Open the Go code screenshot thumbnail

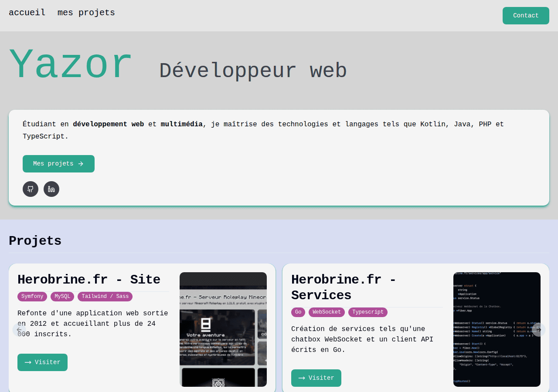(497, 329)
